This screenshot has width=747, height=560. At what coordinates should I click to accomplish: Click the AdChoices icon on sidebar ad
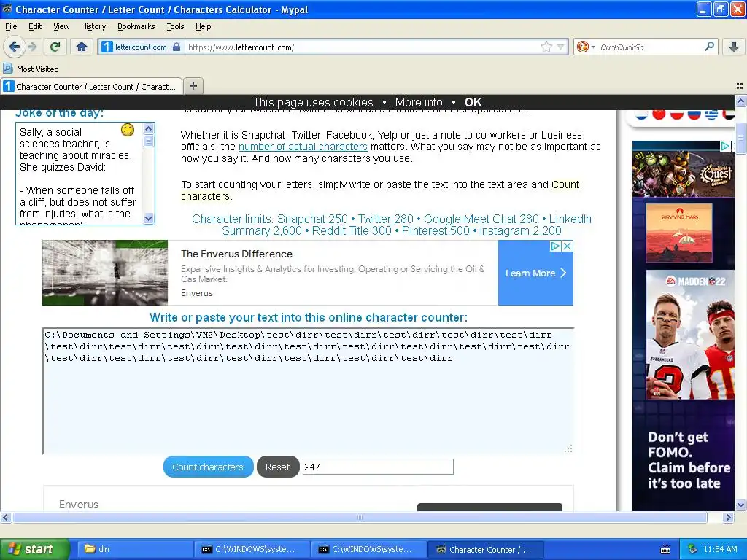coord(726,146)
